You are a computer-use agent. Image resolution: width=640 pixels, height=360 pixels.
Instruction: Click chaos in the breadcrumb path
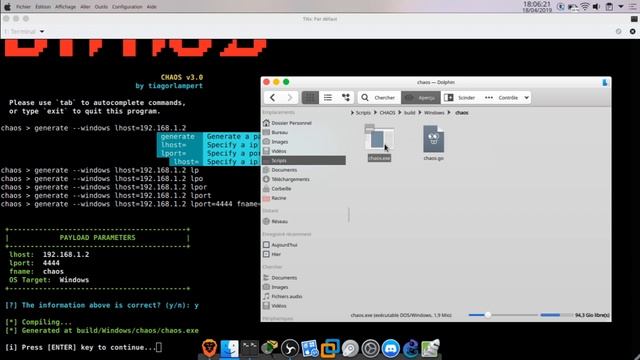coord(462,113)
